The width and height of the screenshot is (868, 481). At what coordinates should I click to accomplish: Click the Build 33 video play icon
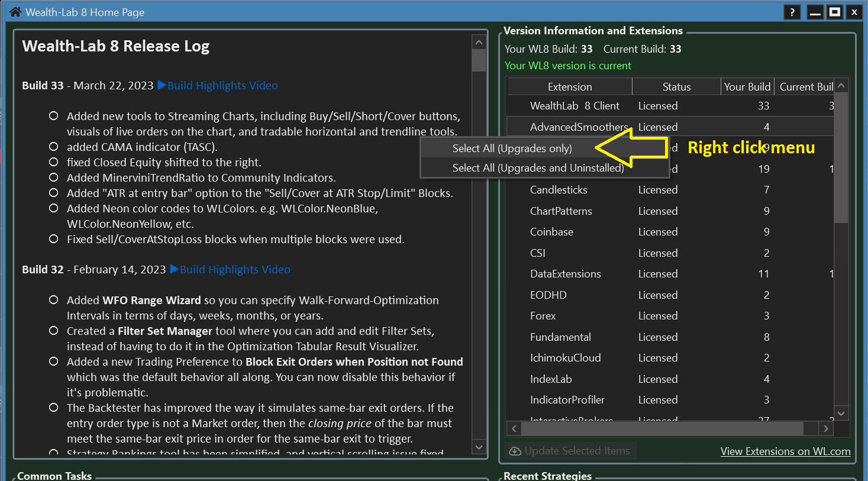coord(162,85)
